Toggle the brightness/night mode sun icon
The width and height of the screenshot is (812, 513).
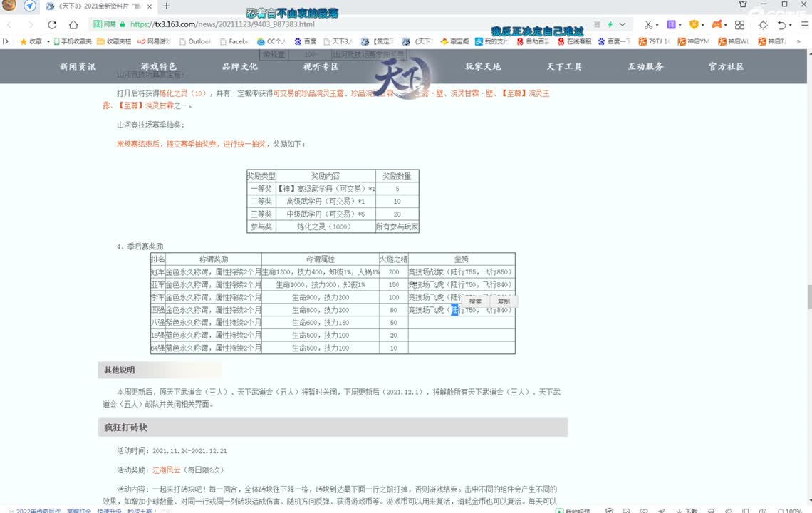(763, 25)
